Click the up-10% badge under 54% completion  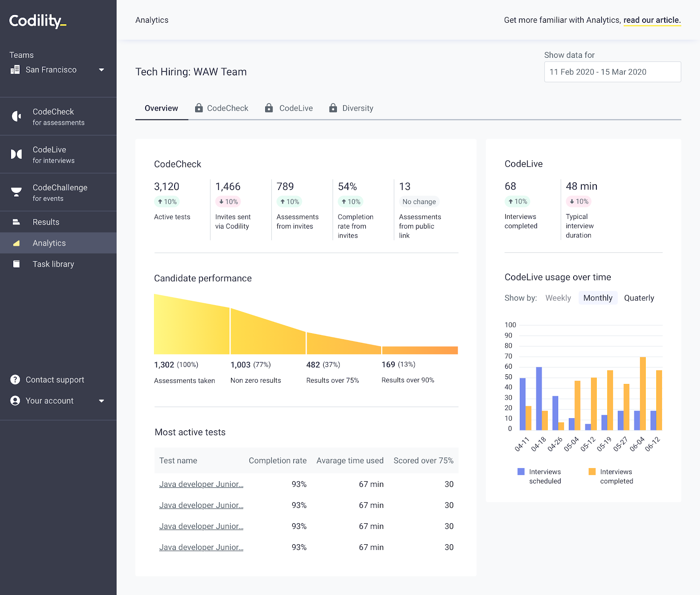[x=350, y=201]
